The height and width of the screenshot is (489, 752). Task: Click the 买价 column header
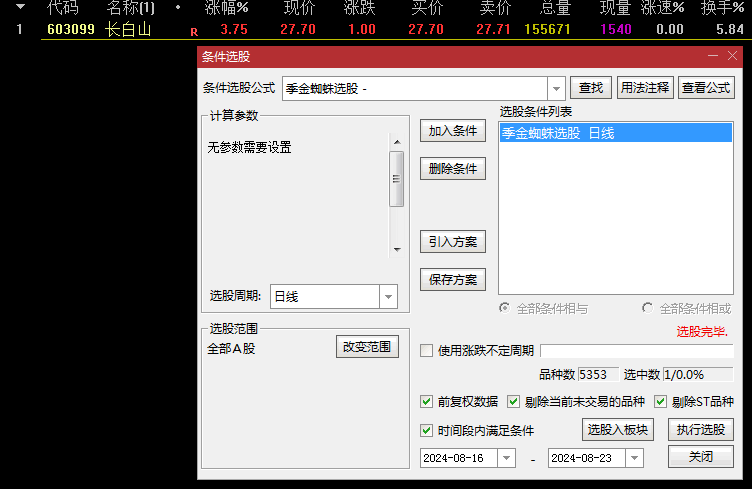coord(427,8)
